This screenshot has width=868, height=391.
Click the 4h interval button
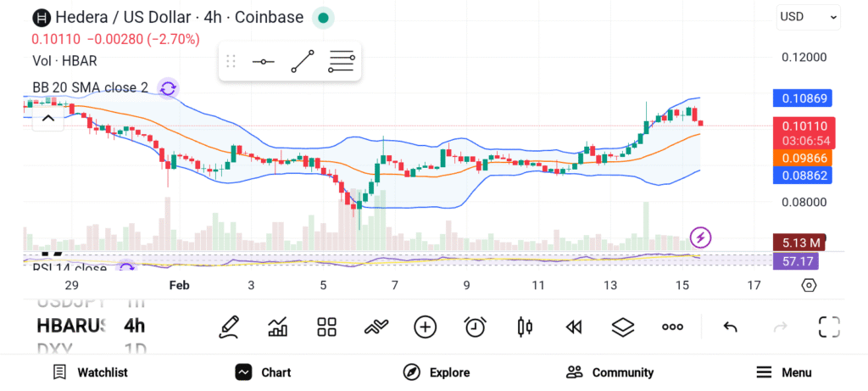click(x=134, y=326)
